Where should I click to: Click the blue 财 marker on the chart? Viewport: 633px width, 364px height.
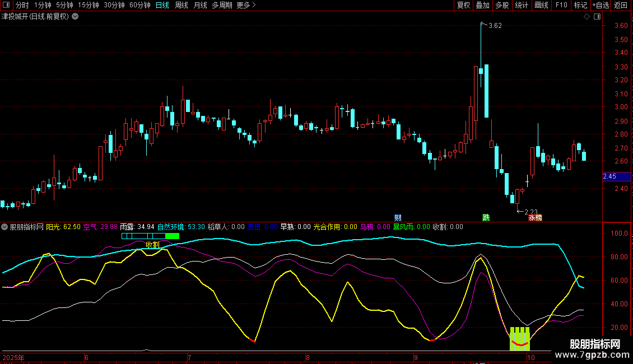pyautogui.click(x=398, y=217)
